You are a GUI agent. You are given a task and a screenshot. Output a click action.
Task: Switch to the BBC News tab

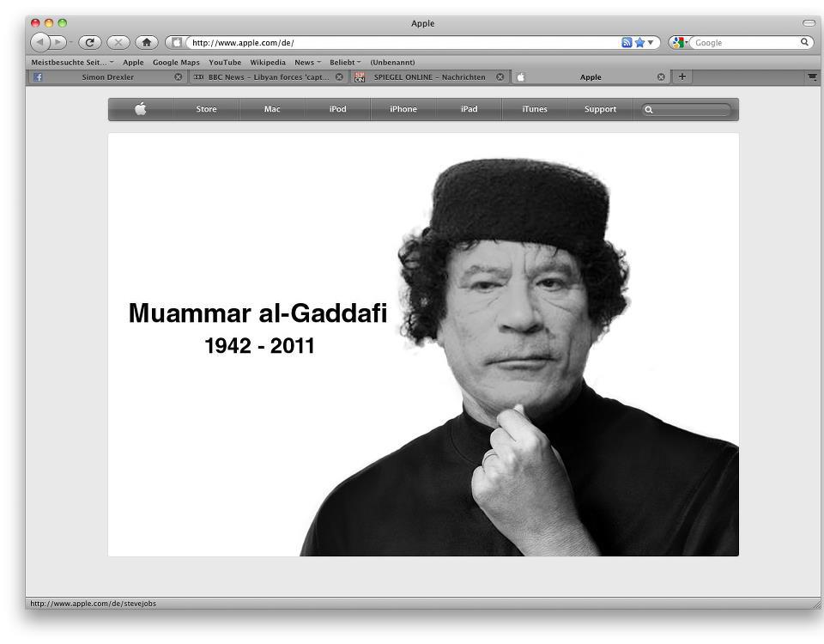263,77
